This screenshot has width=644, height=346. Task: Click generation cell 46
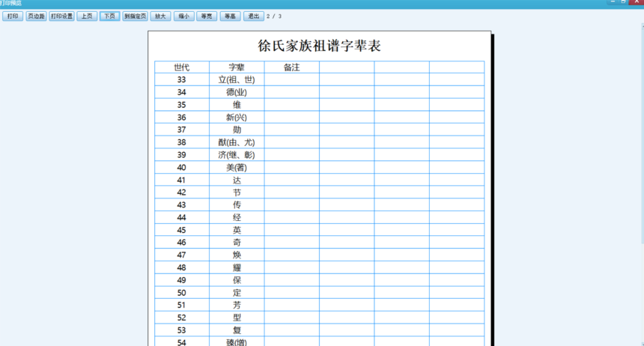181,243
